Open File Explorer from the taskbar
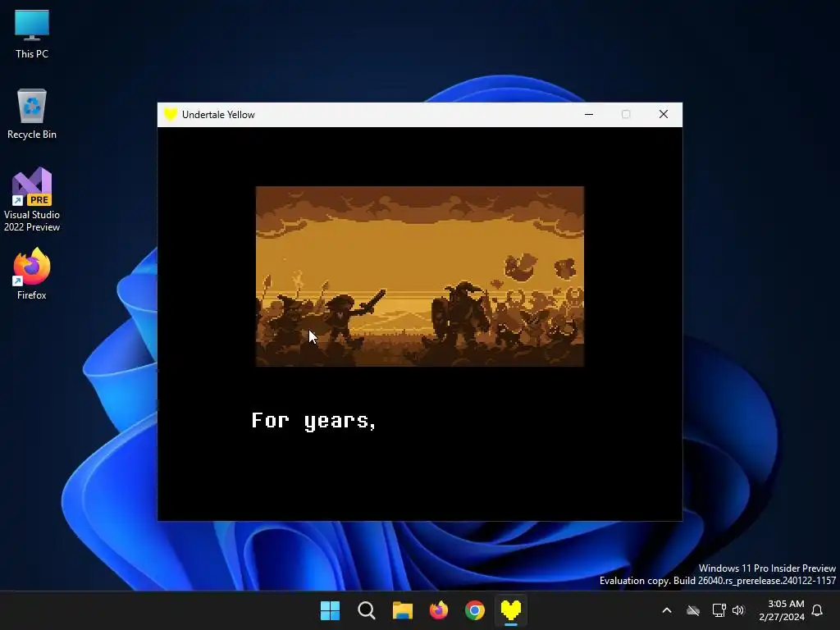The height and width of the screenshot is (630, 840). pos(402,610)
